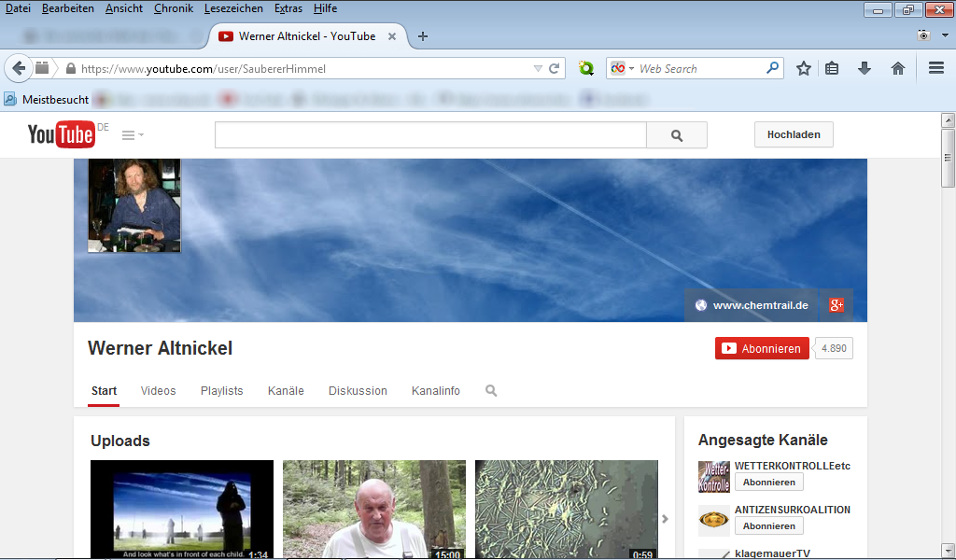The width and height of the screenshot is (956, 560).
Task: Click the channel search magnifier icon
Action: click(491, 390)
